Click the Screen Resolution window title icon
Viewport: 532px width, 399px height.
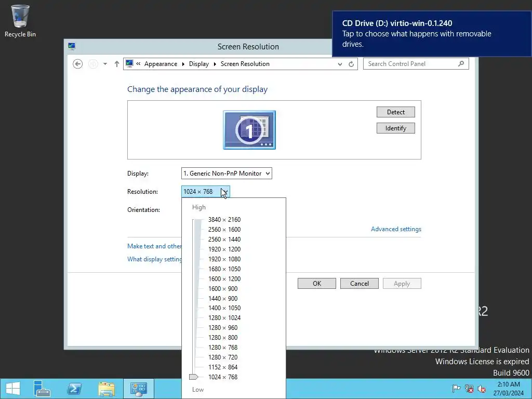coord(72,46)
